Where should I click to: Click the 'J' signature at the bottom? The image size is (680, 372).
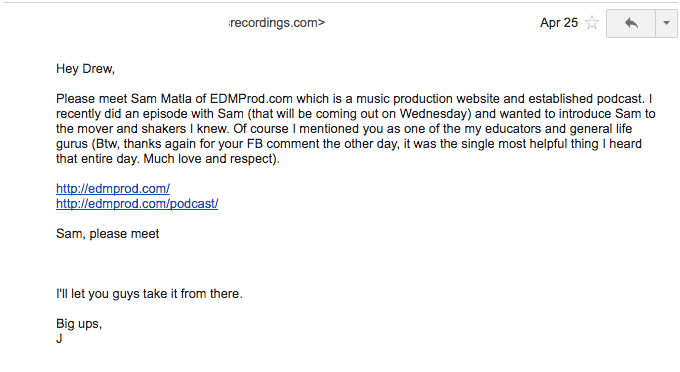click(x=59, y=339)
